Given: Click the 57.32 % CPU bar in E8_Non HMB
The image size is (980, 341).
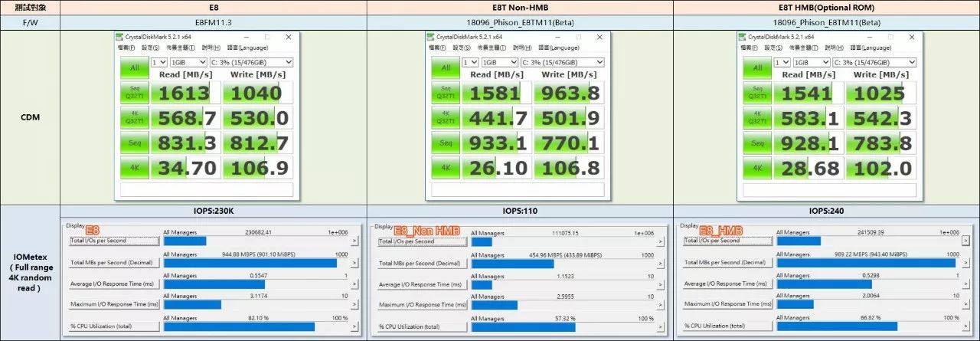Looking at the screenshot, I should point(563,327).
